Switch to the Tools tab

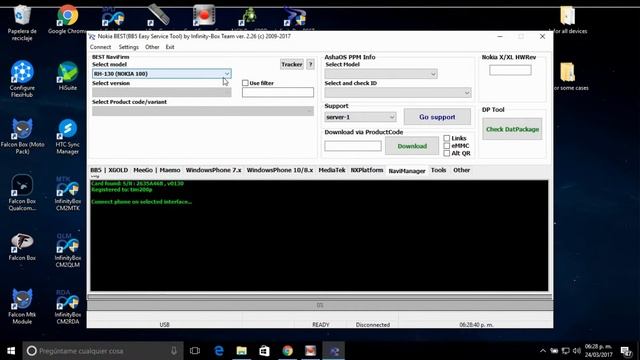tap(438, 170)
